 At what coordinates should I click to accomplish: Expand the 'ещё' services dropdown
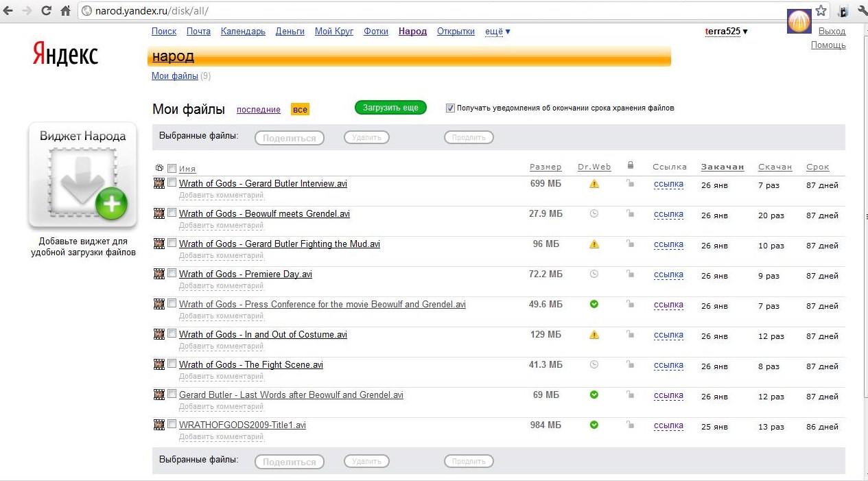pos(497,32)
